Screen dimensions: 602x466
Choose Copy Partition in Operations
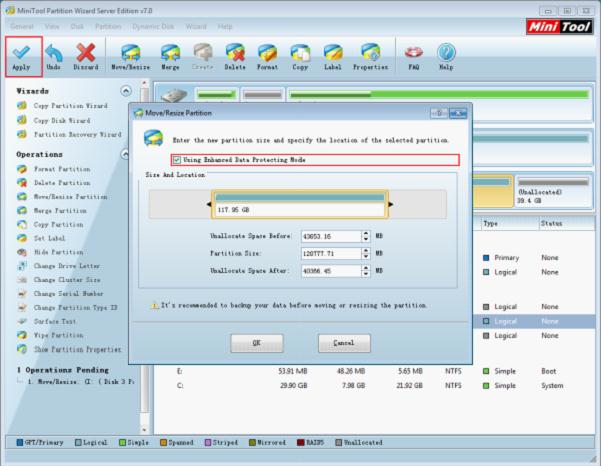tap(58, 224)
